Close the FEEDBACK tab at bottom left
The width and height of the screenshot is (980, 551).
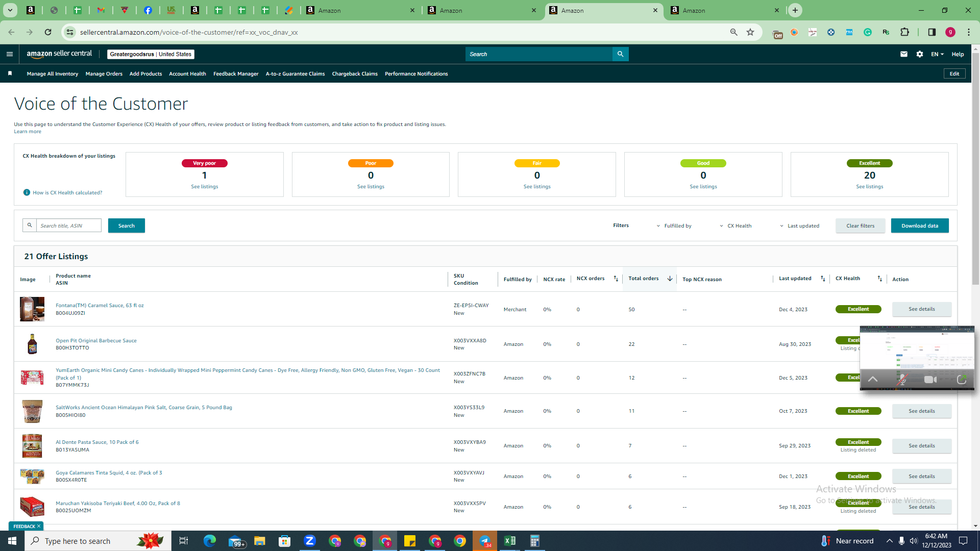pos(39,526)
